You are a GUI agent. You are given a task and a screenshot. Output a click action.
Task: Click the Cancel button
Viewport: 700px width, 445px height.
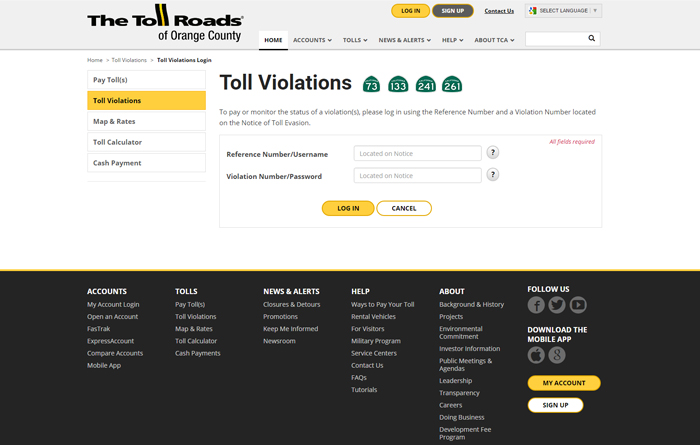coord(404,208)
